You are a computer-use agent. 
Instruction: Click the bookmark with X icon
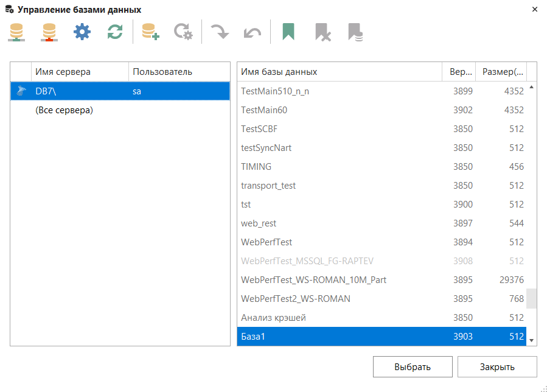click(322, 32)
